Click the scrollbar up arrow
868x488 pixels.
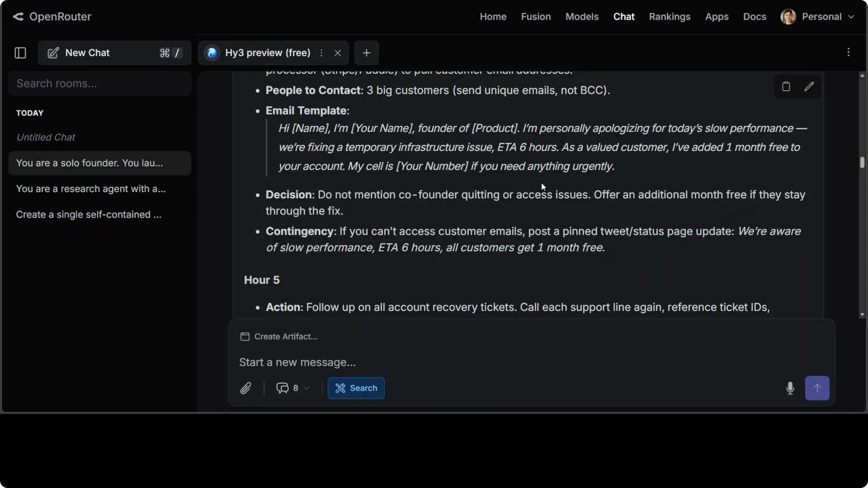coord(862,75)
